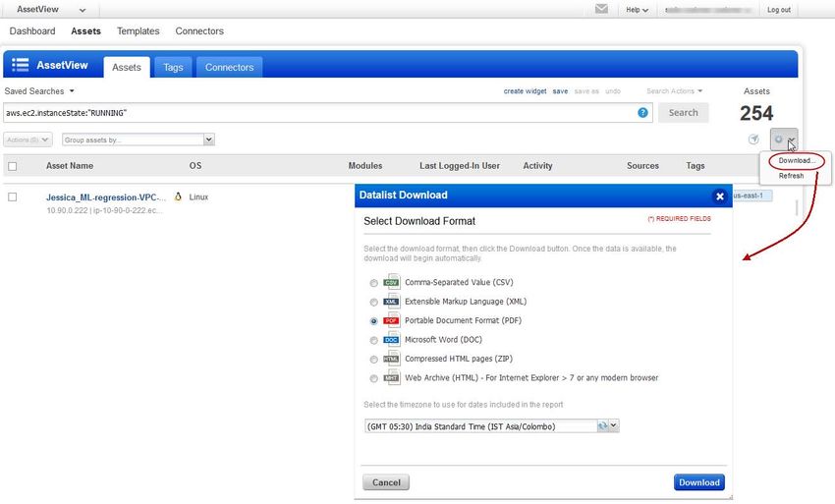Check the select-all assets header checkbox
The height and width of the screenshot is (504, 835).
(12, 166)
